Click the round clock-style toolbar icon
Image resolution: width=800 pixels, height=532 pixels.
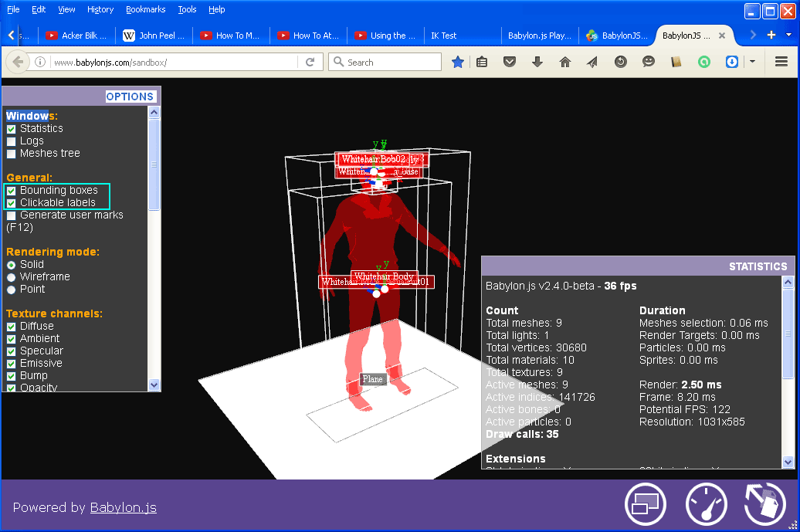tap(620, 63)
